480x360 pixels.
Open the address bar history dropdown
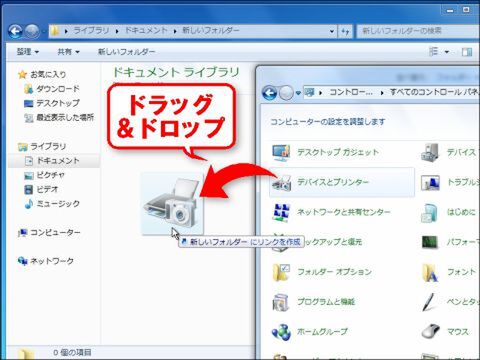(x=332, y=31)
